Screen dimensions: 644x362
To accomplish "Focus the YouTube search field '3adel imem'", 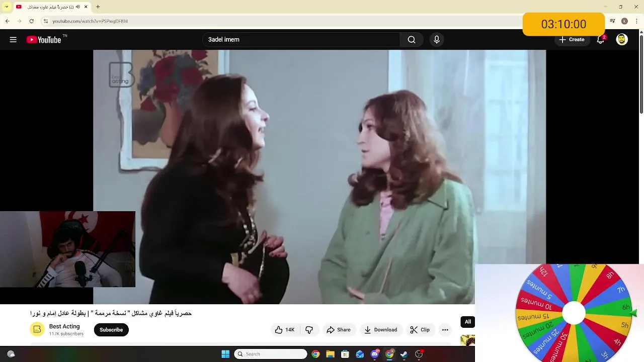I will tap(301, 40).
